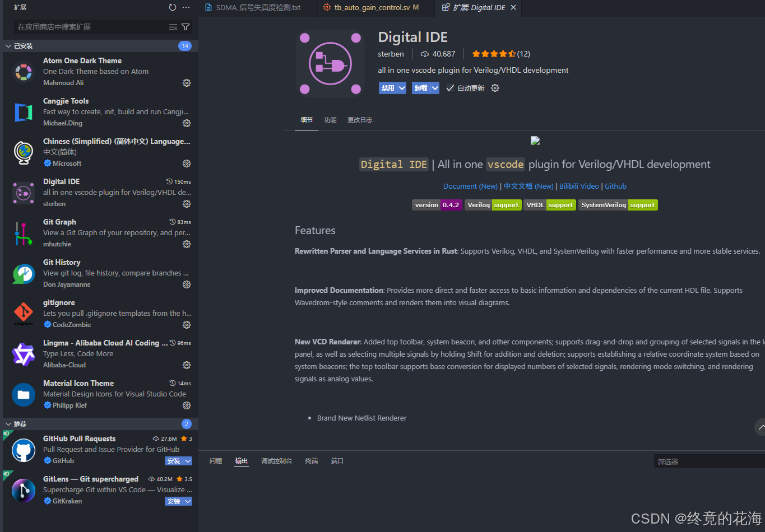Click the Verilog support badge
The width and height of the screenshot is (765, 532).
coord(493,205)
